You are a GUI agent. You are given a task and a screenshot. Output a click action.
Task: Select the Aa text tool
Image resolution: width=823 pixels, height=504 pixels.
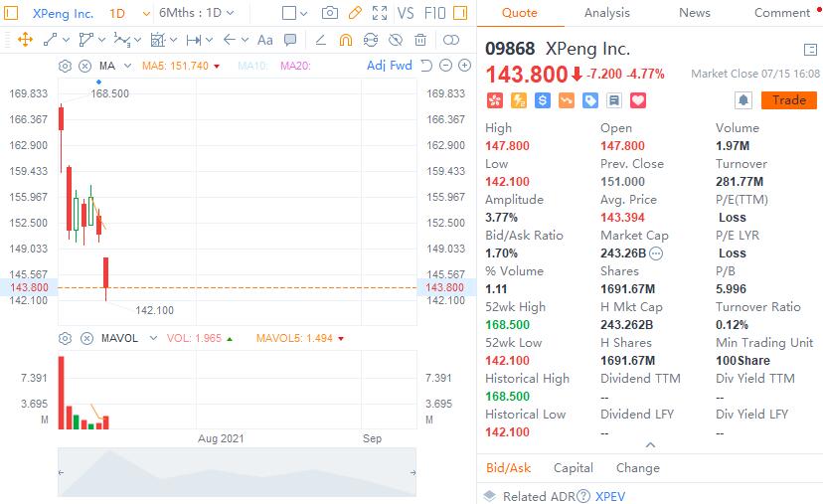point(265,40)
